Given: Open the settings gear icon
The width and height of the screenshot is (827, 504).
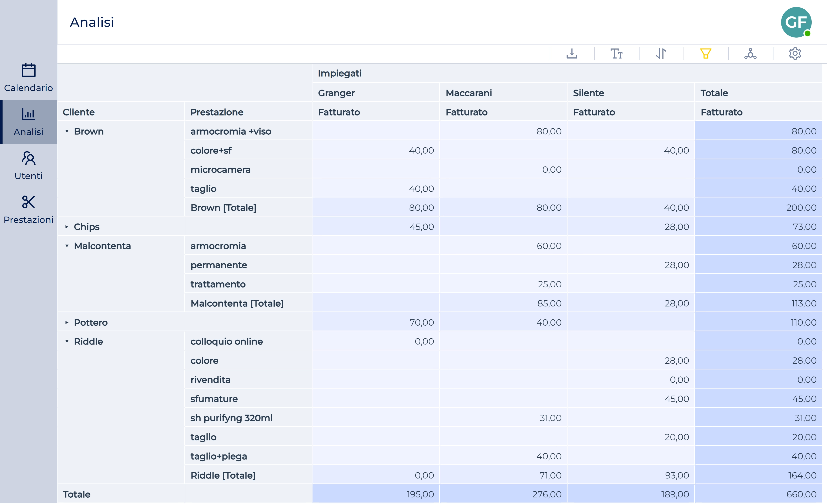Looking at the screenshot, I should [795, 54].
